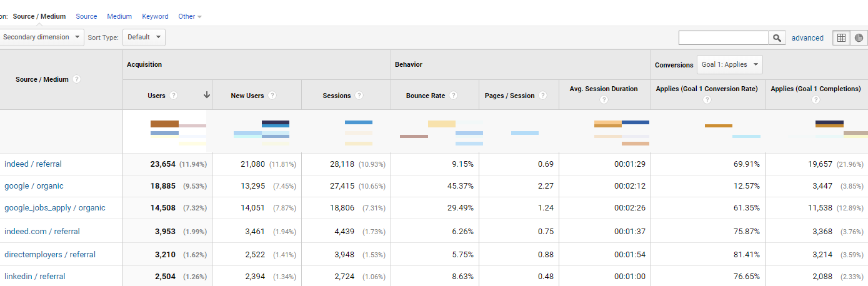Viewport: 868px width, 286px height.
Task: Open the indeed.com / referral link
Action: click(x=42, y=231)
